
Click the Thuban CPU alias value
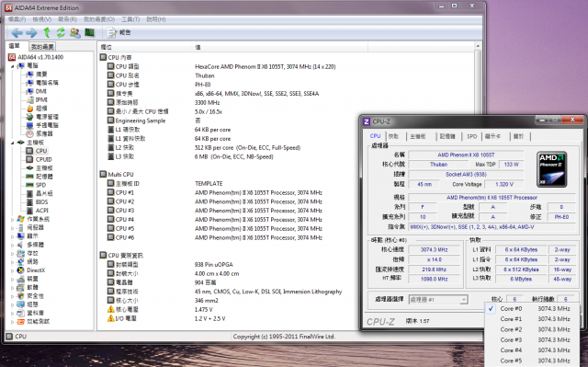pos(205,75)
